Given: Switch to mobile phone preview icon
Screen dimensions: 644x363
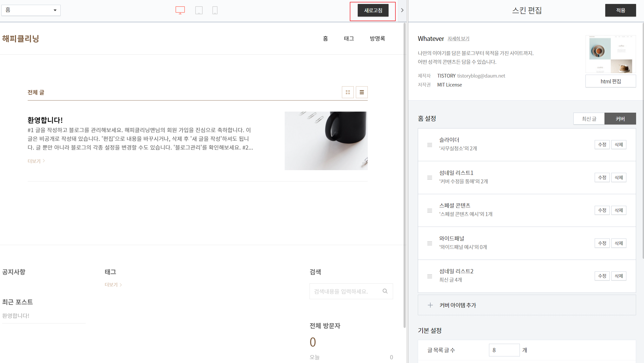Looking at the screenshot, I should click(x=215, y=10).
